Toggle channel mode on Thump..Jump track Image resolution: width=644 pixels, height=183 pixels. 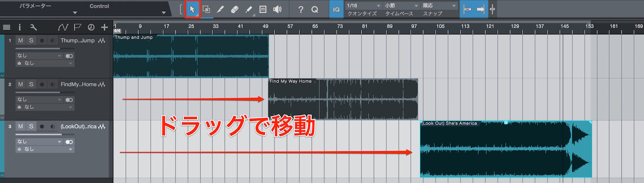point(69,56)
